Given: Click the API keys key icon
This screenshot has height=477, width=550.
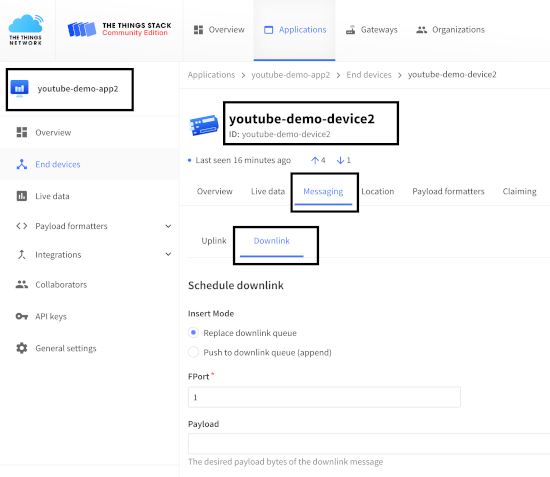Looking at the screenshot, I should point(22,316).
